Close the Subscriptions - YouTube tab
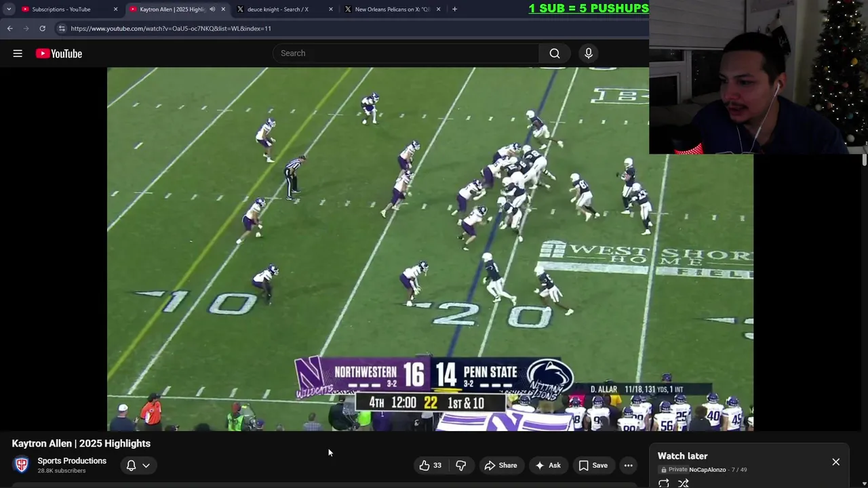Viewport: 868px width, 488px height. pos(115,9)
